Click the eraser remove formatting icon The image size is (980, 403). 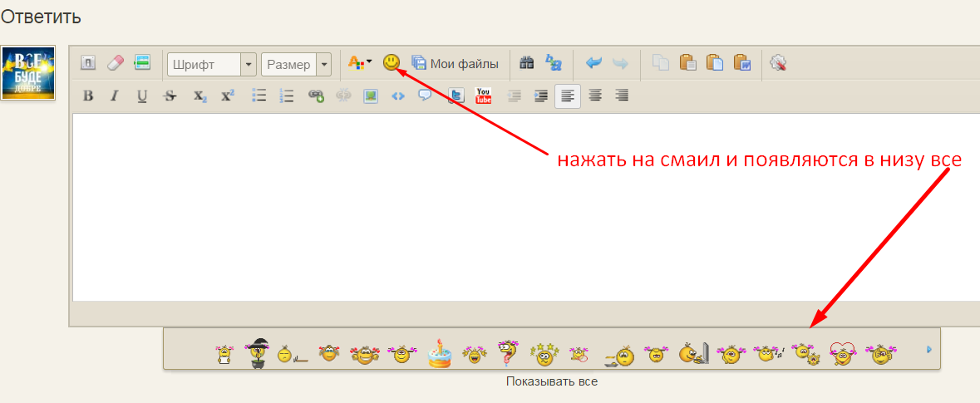pos(115,63)
